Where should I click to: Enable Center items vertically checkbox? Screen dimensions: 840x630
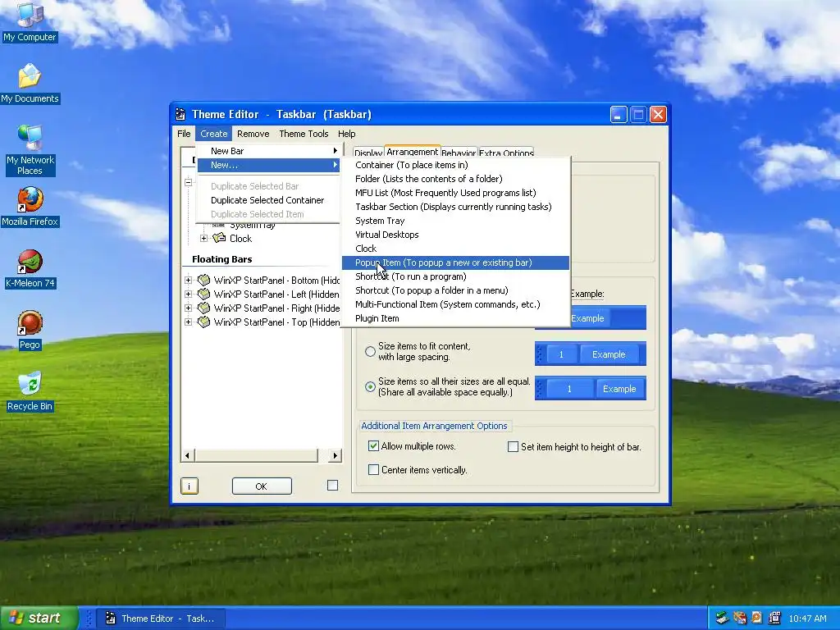coord(373,469)
